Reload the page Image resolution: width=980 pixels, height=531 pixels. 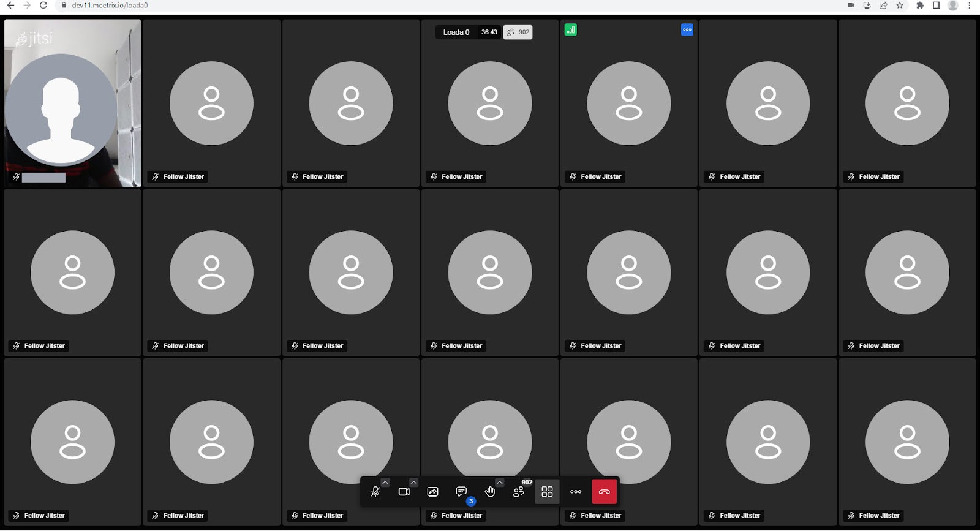pos(43,6)
